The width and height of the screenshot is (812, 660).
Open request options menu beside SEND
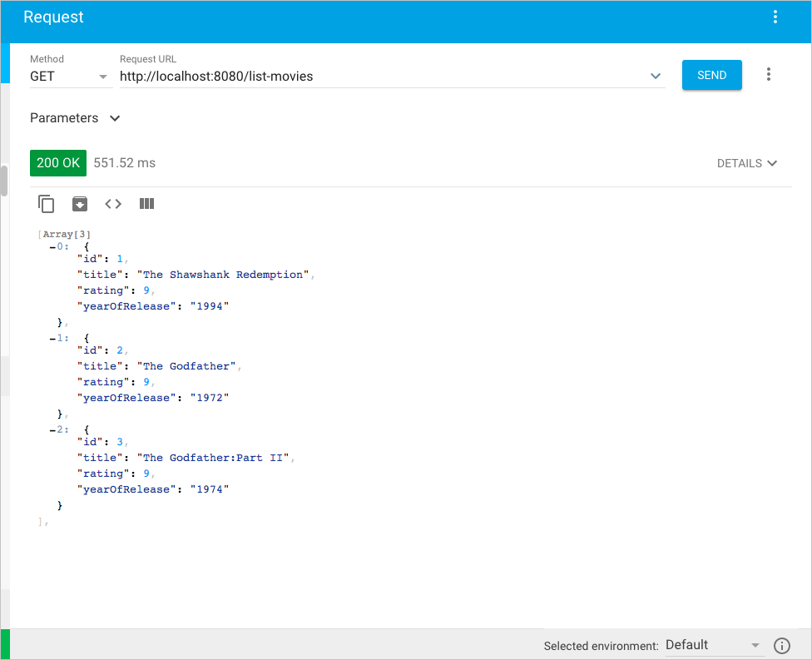coord(769,75)
